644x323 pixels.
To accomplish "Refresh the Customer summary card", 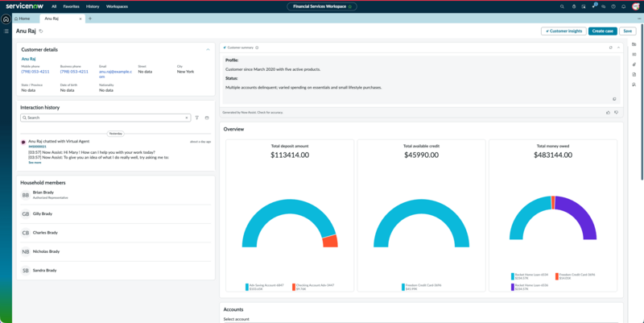I will 611,48.
